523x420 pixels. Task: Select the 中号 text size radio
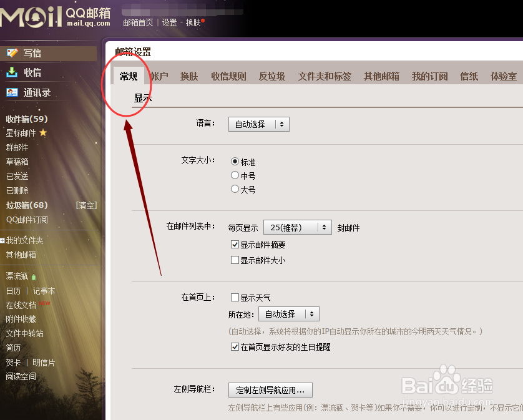235,175
